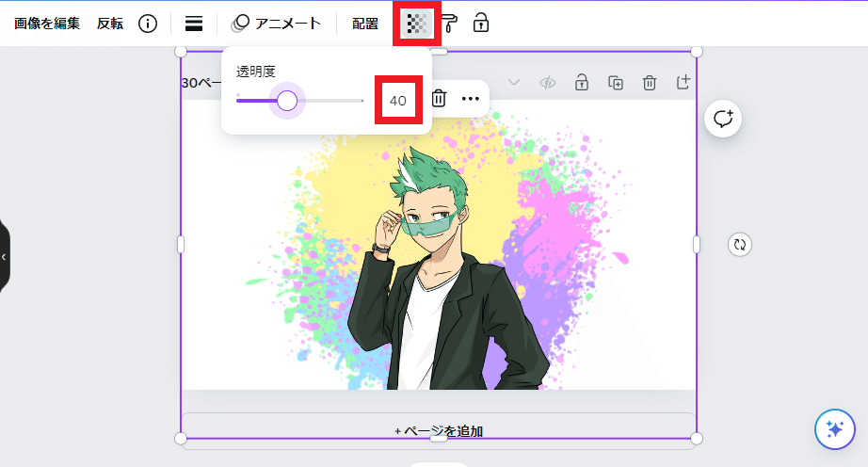The height and width of the screenshot is (467, 868).
Task: Duplicate the page with the copy-plus icon
Action: coord(616,83)
